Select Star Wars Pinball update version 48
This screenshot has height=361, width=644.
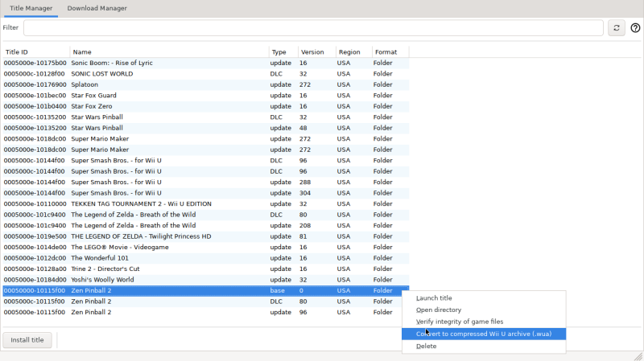[x=206, y=128]
